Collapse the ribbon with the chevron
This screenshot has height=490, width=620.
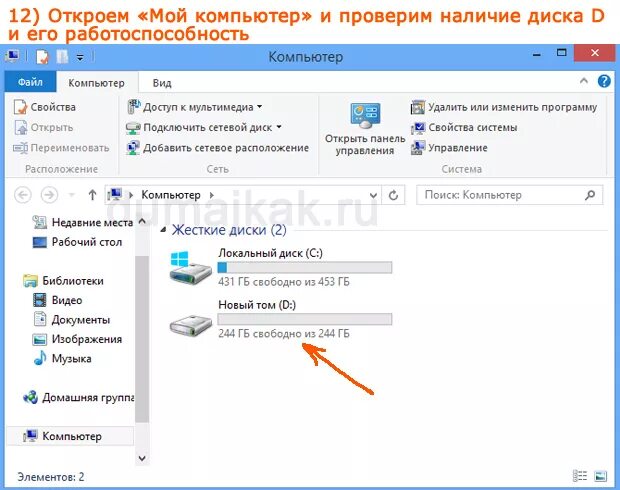point(584,81)
